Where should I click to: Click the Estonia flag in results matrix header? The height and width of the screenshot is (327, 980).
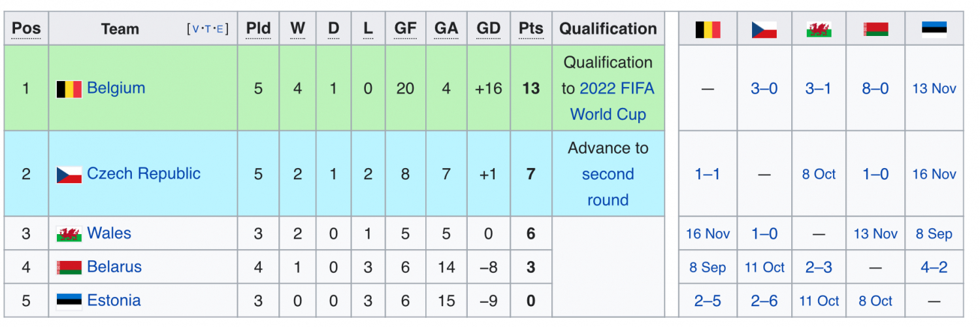click(x=934, y=29)
